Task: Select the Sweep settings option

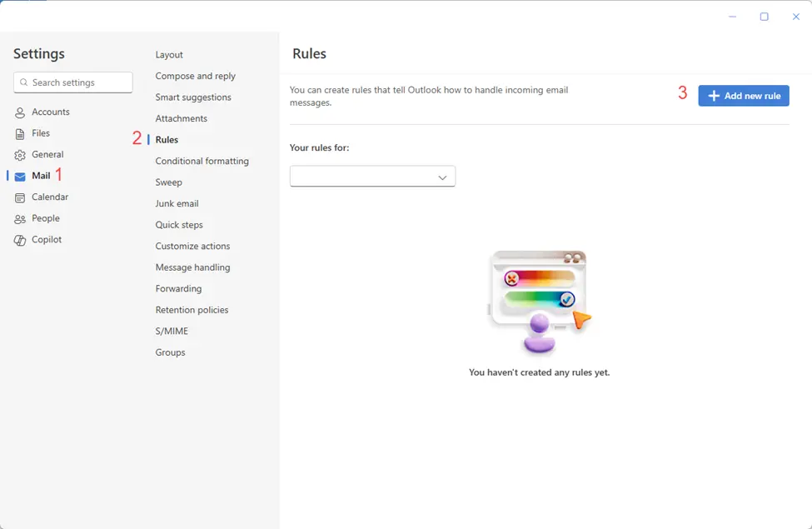Action: (x=169, y=182)
